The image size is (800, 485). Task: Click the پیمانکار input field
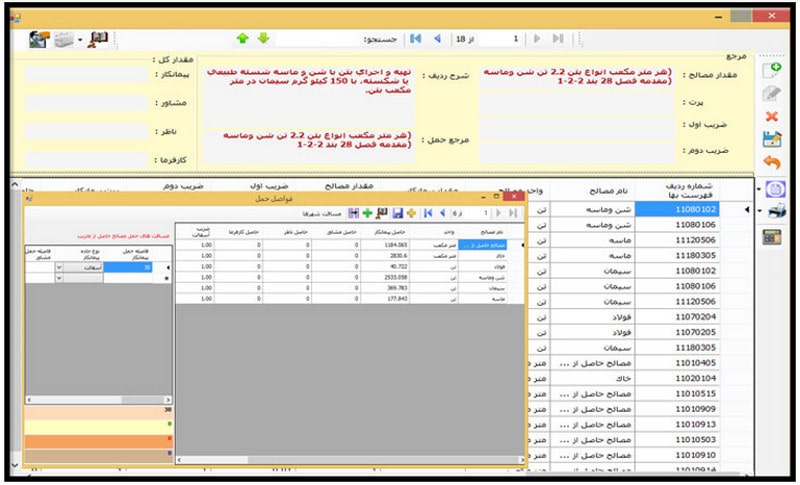coord(86,74)
